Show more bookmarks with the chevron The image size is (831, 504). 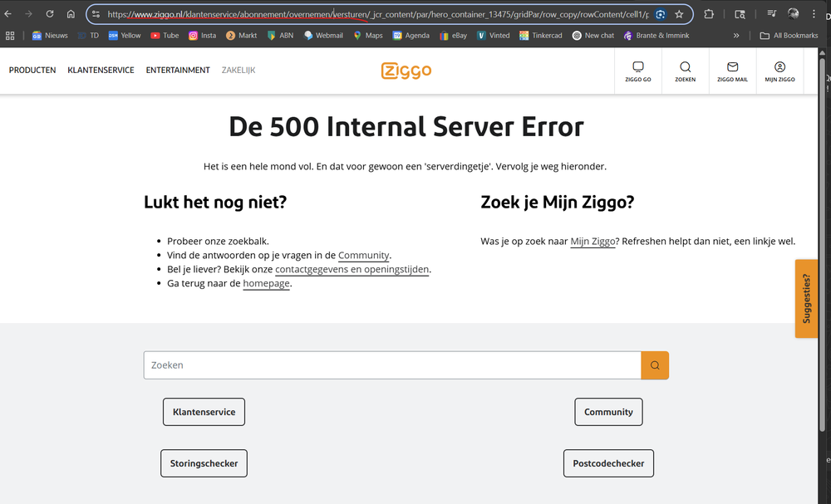(x=736, y=36)
